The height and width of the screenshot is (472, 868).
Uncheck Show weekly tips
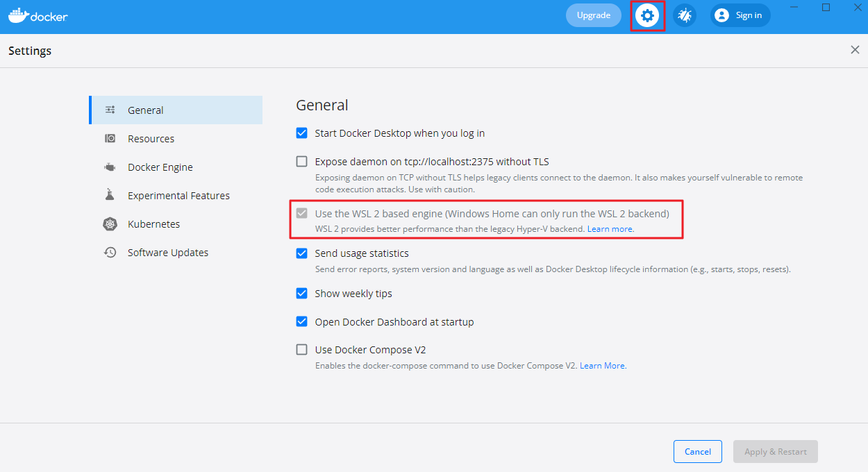pyautogui.click(x=301, y=293)
